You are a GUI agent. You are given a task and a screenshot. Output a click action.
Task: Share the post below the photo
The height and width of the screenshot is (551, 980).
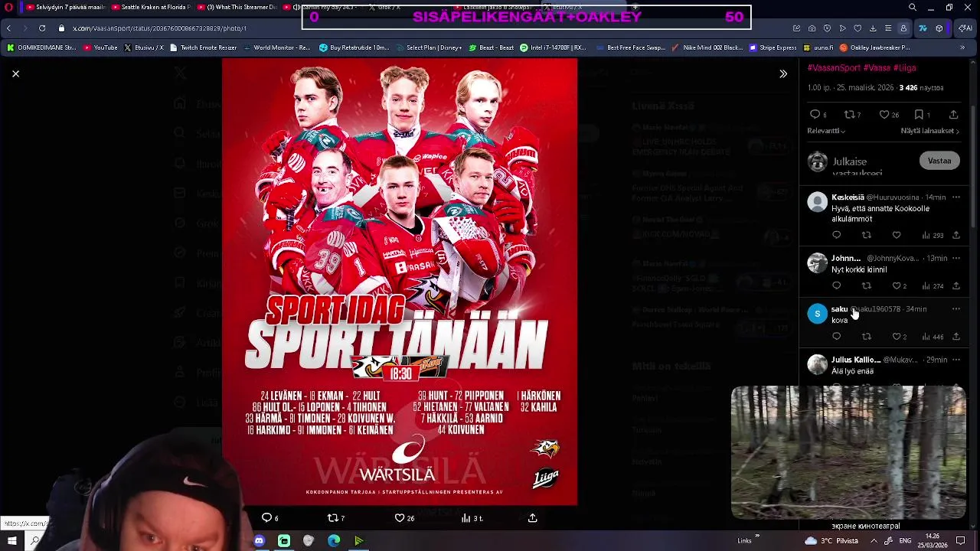(533, 518)
